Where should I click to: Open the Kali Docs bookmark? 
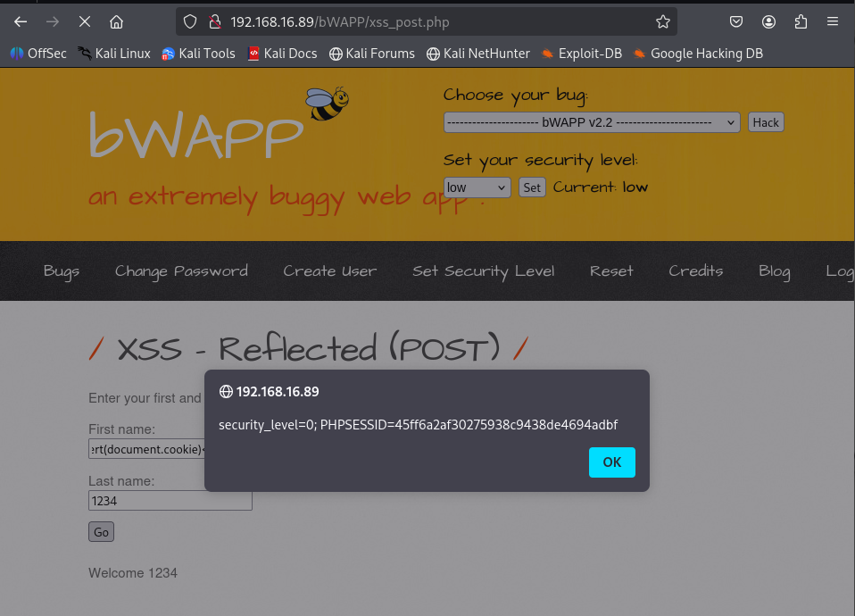[282, 54]
